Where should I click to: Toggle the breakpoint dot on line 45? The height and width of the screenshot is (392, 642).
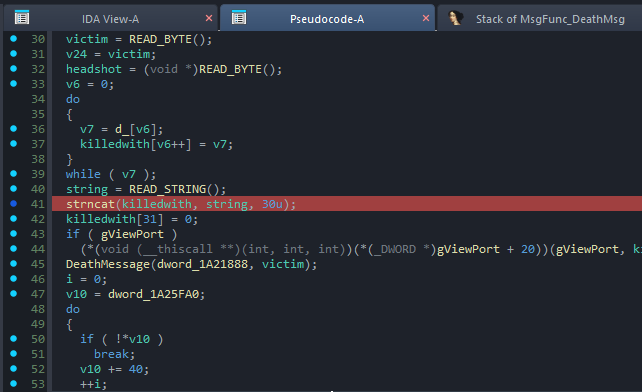click(14, 264)
